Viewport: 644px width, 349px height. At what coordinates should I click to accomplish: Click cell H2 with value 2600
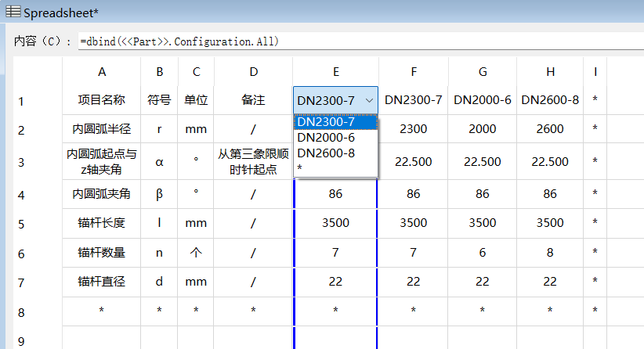[550, 129]
